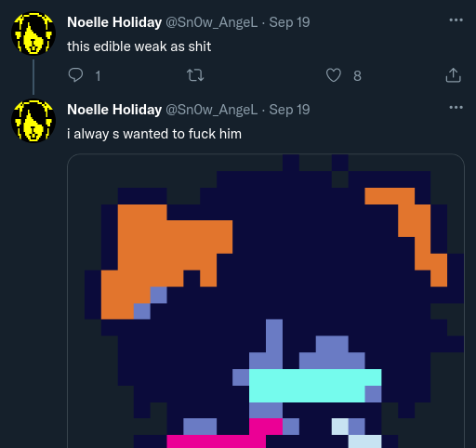Screen dimensions: 476x448
Task: Open Noelle Holiday name on first tweet
Action: (114, 22)
